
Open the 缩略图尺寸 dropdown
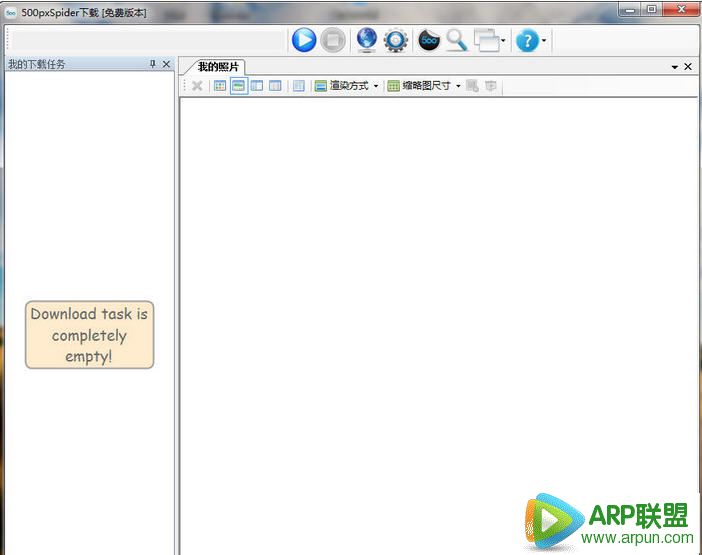pos(424,86)
